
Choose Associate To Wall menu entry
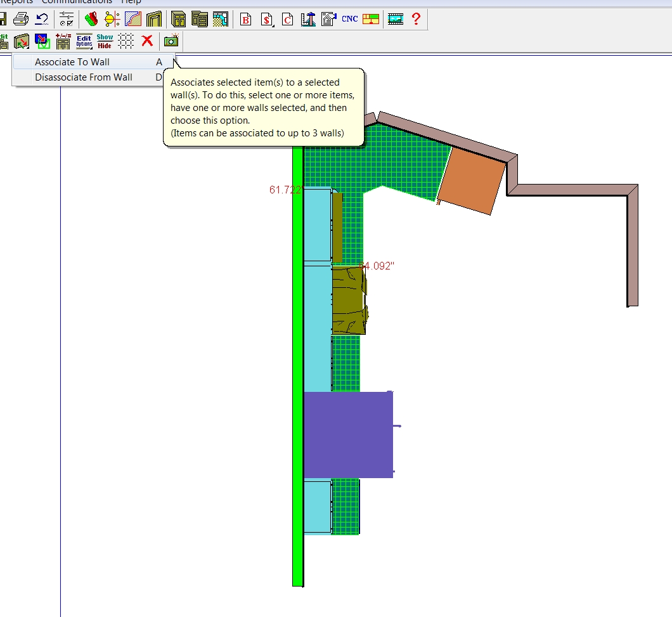tap(72, 62)
